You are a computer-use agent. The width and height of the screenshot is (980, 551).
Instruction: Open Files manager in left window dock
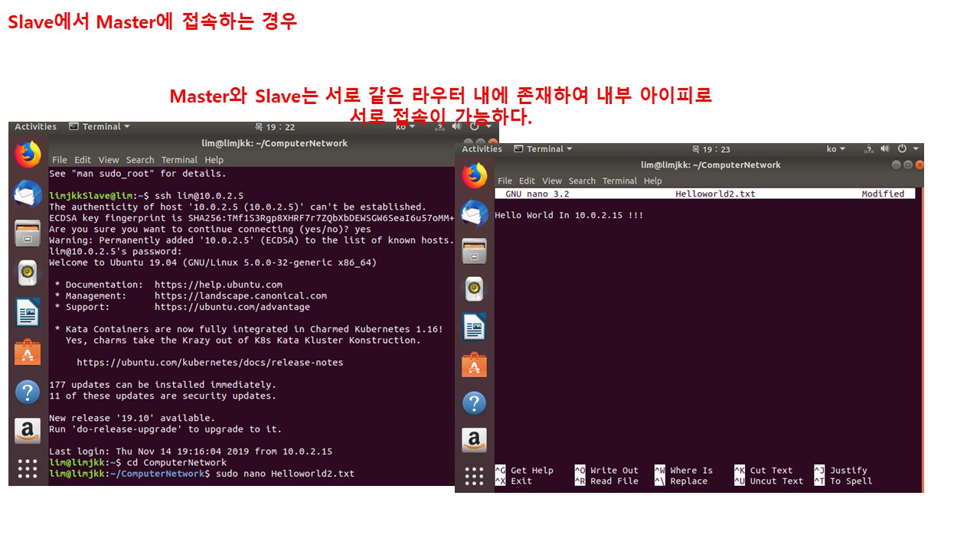(28, 233)
